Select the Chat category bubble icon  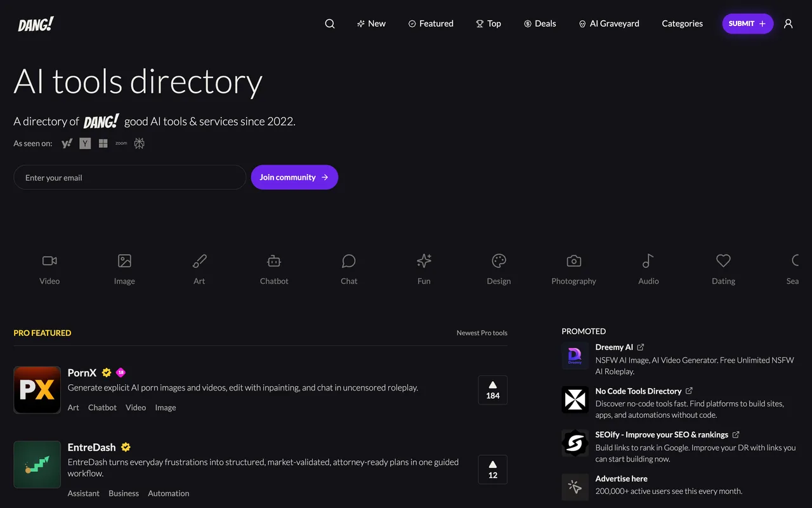point(349,260)
